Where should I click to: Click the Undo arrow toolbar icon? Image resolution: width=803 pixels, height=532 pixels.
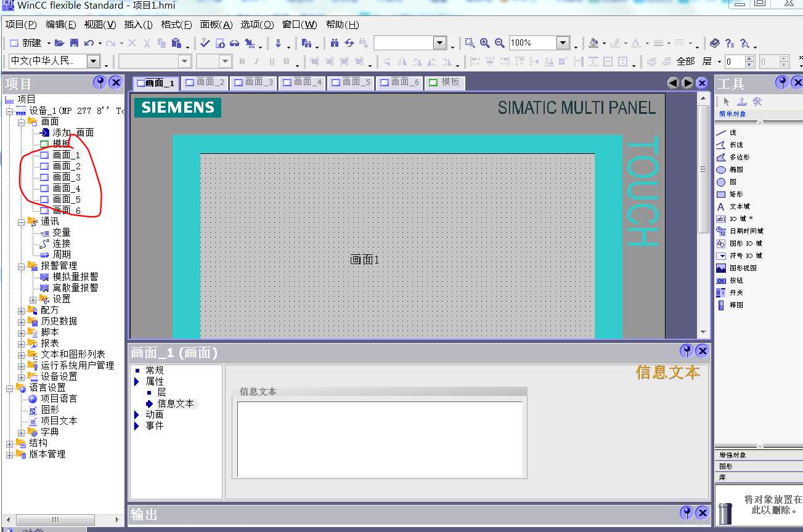coord(89,43)
